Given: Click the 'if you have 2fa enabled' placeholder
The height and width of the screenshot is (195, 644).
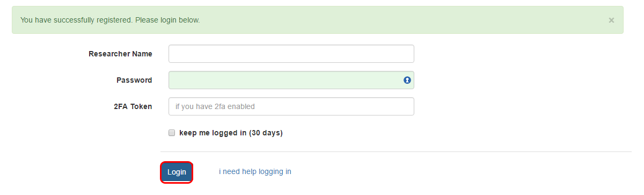Looking at the screenshot, I should point(215,106).
